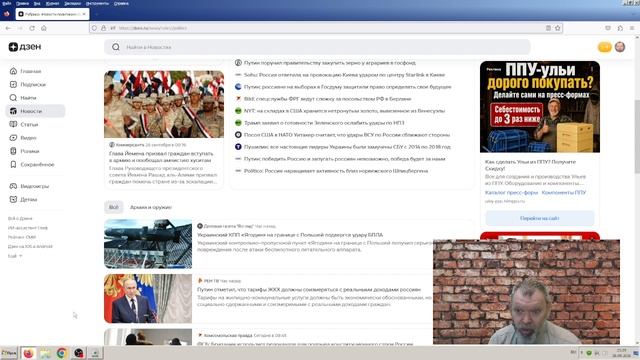640x360 pixels.
Task: Reload the page with the refresh icon
Action: 32,28
